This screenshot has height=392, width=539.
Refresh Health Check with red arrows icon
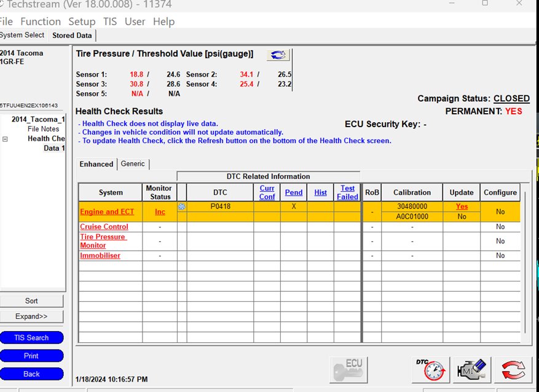pyautogui.click(x=513, y=370)
